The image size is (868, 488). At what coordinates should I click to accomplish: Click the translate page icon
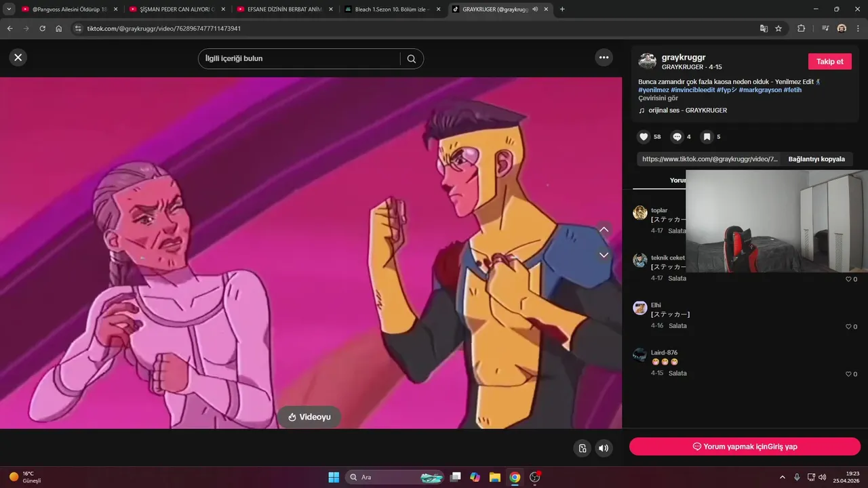pyautogui.click(x=764, y=28)
